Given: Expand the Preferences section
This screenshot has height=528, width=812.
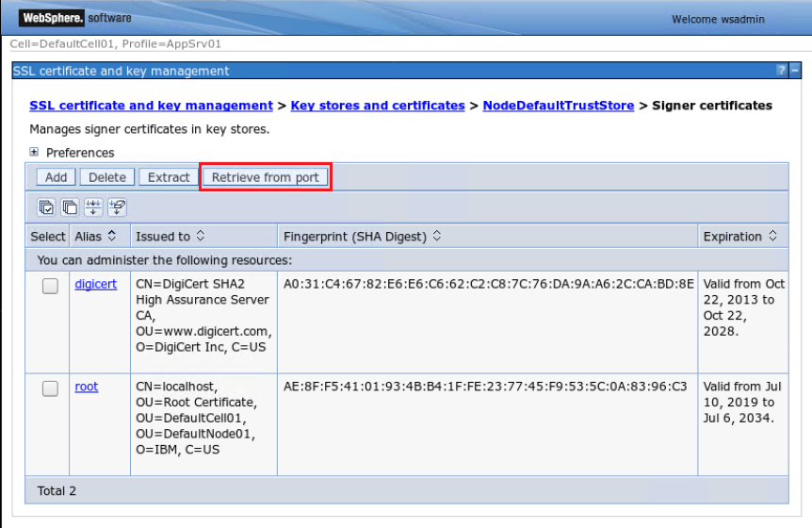Looking at the screenshot, I should (x=34, y=152).
